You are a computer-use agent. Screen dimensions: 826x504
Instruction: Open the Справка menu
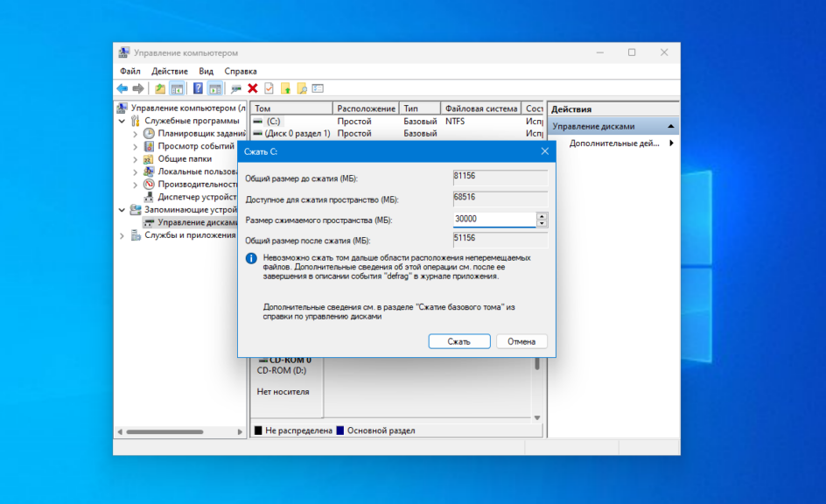[x=241, y=71]
